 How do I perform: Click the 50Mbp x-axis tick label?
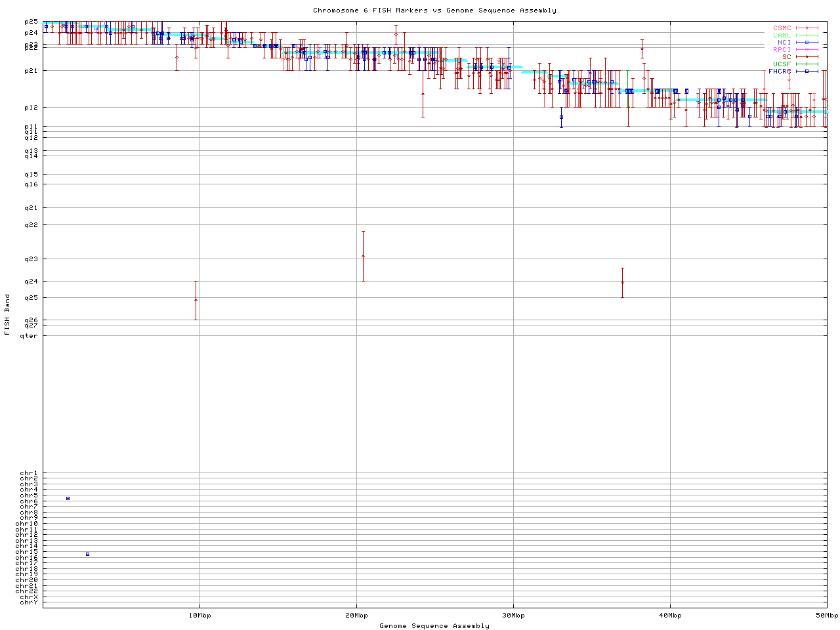coord(826,616)
